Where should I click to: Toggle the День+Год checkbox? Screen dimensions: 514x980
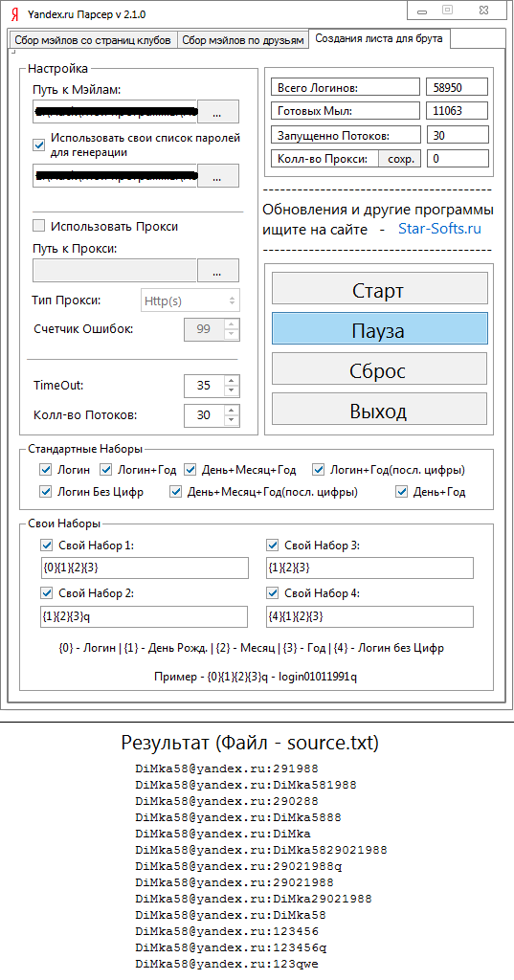[401, 492]
